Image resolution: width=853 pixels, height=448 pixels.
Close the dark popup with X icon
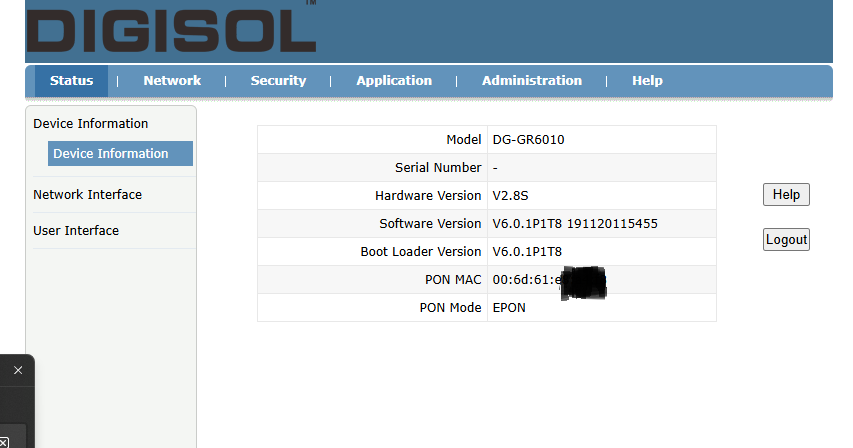[18, 370]
